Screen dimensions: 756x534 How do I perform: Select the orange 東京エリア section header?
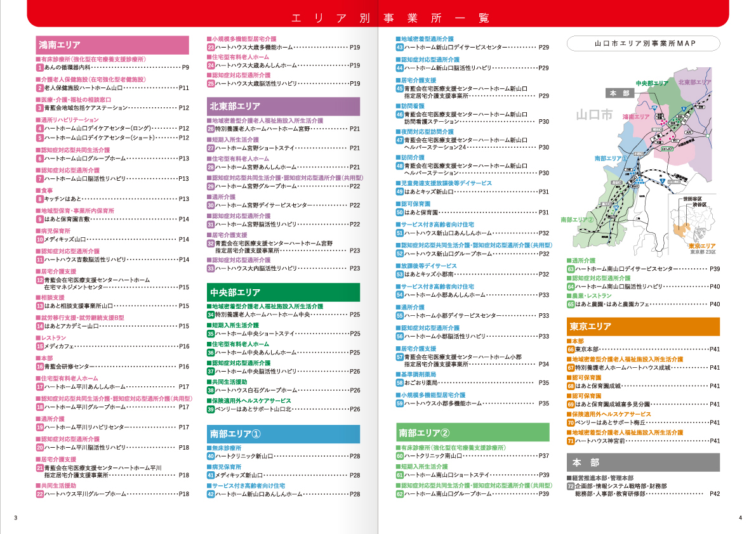[643, 327]
